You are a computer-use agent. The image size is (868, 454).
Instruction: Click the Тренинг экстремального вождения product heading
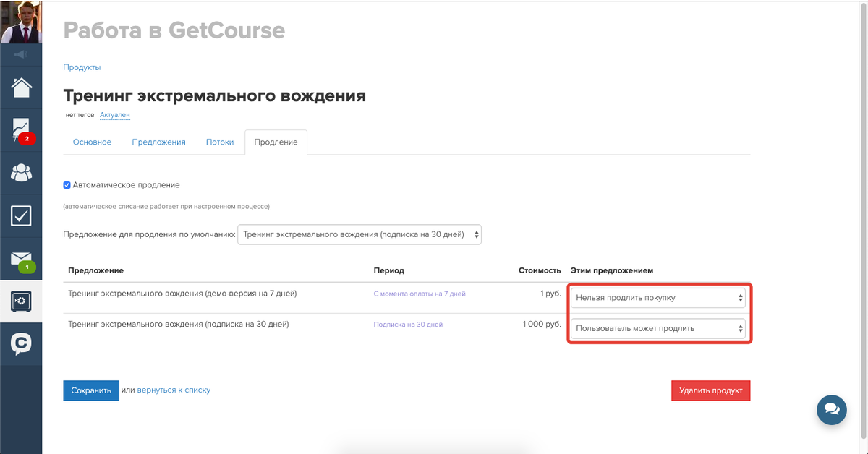[x=215, y=95]
